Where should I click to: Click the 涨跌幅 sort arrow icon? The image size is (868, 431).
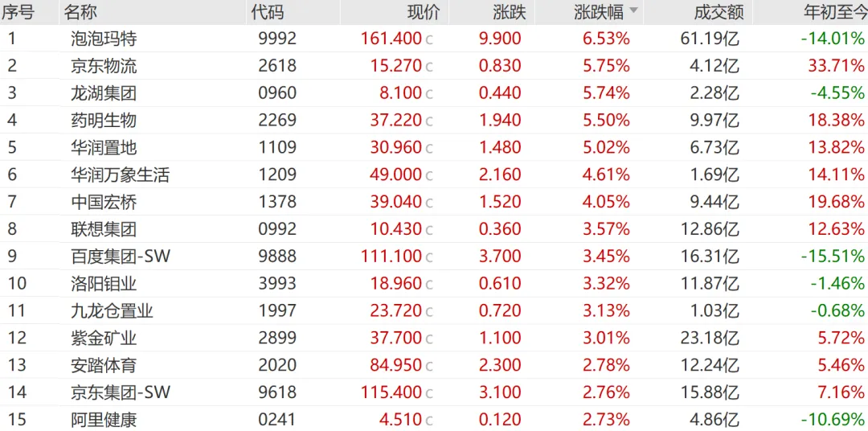(x=634, y=11)
